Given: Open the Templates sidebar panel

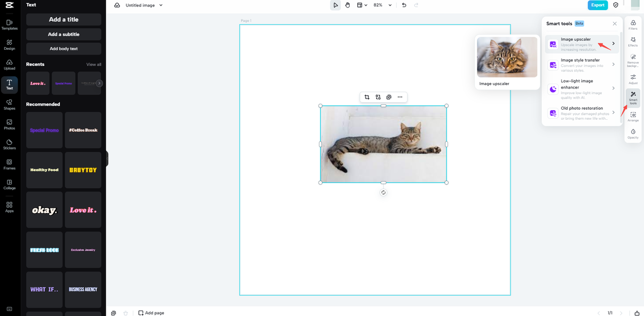Looking at the screenshot, I should point(10,25).
